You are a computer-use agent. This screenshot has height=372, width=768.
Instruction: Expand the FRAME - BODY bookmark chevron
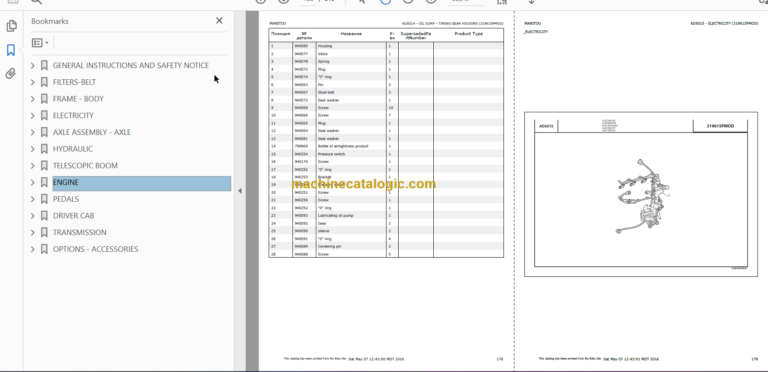pyautogui.click(x=33, y=99)
